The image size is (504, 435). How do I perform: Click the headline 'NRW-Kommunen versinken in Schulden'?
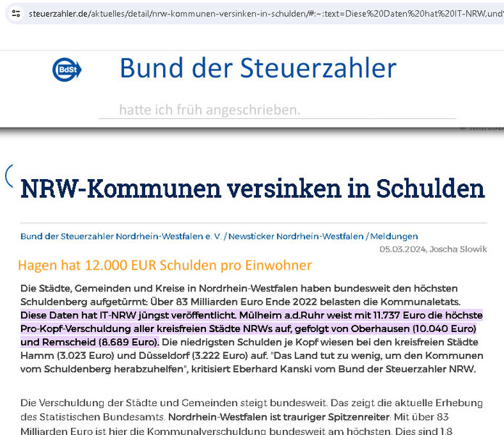pyautogui.click(x=252, y=188)
